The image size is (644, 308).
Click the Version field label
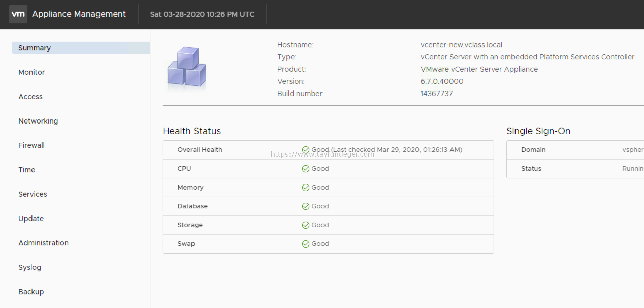click(x=291, y=81)
